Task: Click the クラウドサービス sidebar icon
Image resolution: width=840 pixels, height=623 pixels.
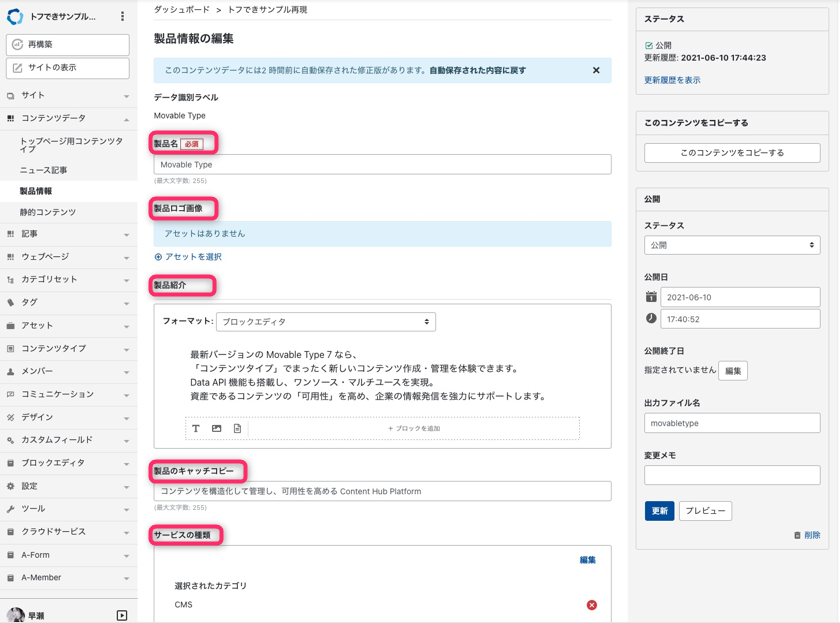Action: (x=10, y=532)
